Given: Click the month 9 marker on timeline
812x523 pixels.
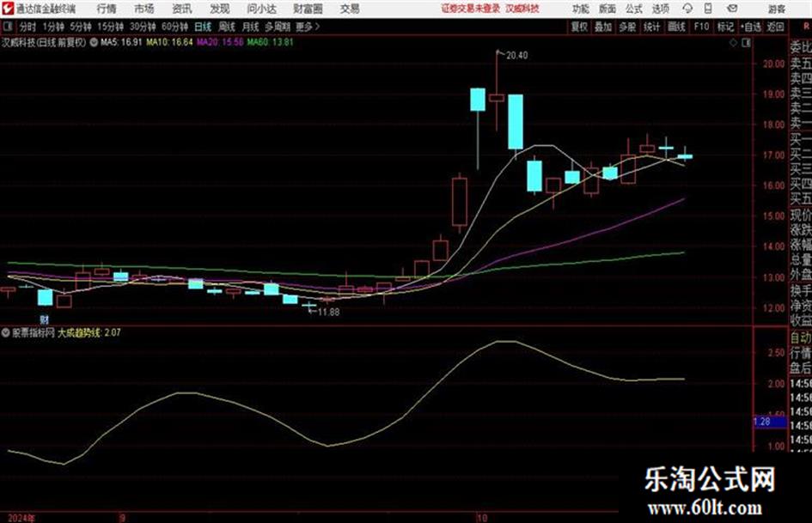Looking at the screenshot, I should tap(122, 518).
